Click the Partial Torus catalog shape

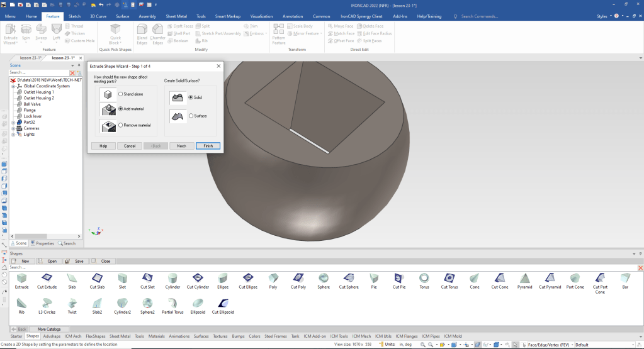[172, 304]
